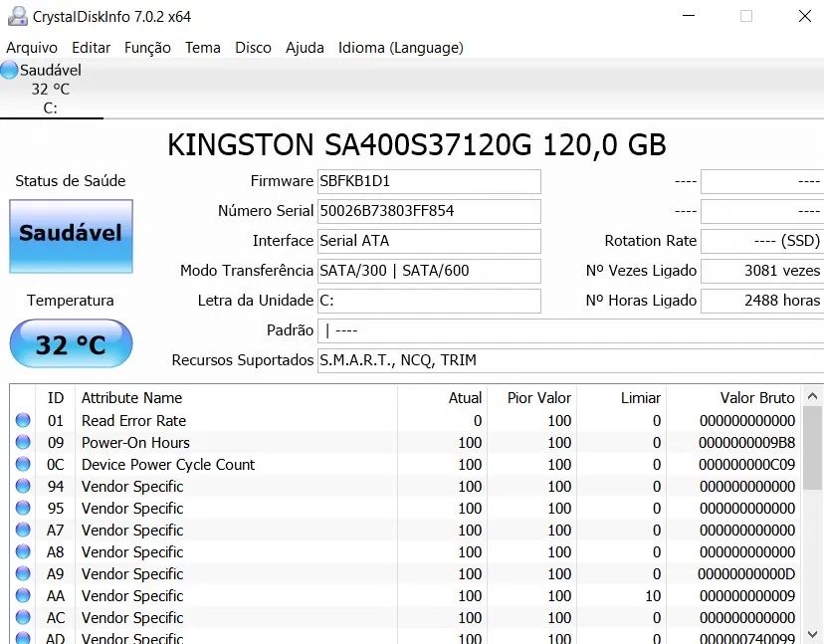Open the Ajuda menu
Viewport: 824px width, 644px height.
[305, 48]
